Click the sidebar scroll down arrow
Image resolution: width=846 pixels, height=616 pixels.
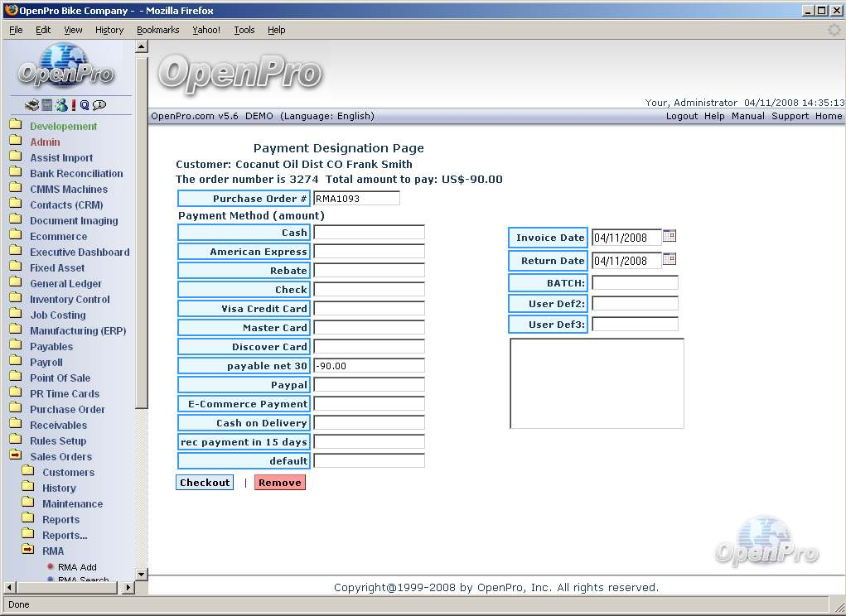click(141, 574)
